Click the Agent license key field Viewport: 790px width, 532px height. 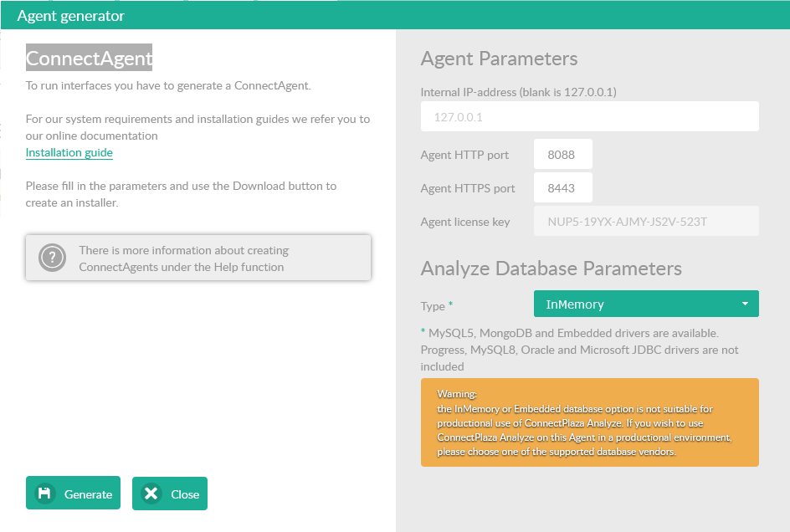click(x=645, y=222)
